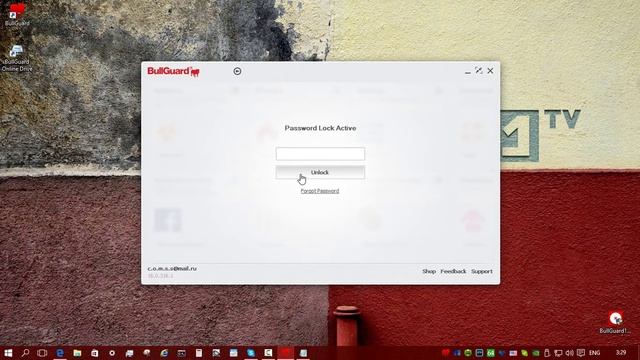
Task: Click the BullGuard logo in the window header
Action: [x=173, y=71]
